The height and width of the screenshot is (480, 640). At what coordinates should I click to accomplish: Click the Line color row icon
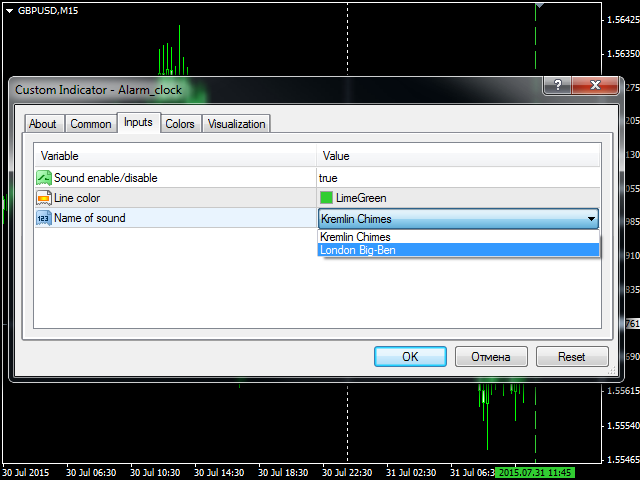coord(44,198)
